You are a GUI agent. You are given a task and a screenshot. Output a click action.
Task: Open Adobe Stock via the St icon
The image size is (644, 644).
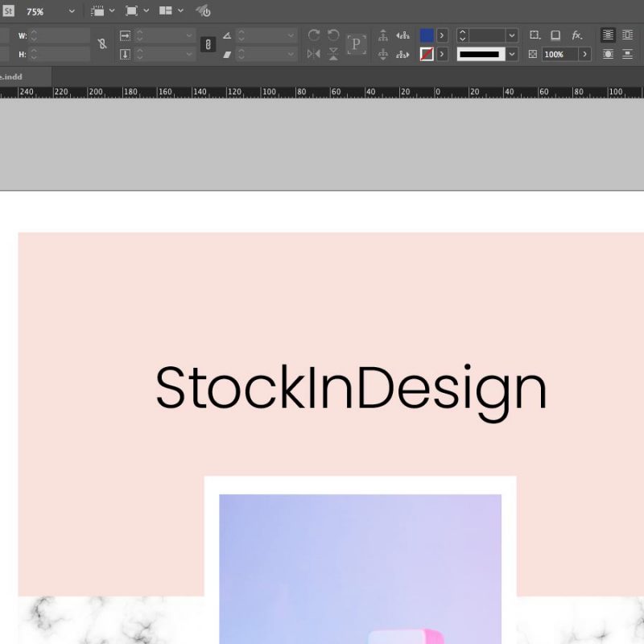tap(8, 11)
